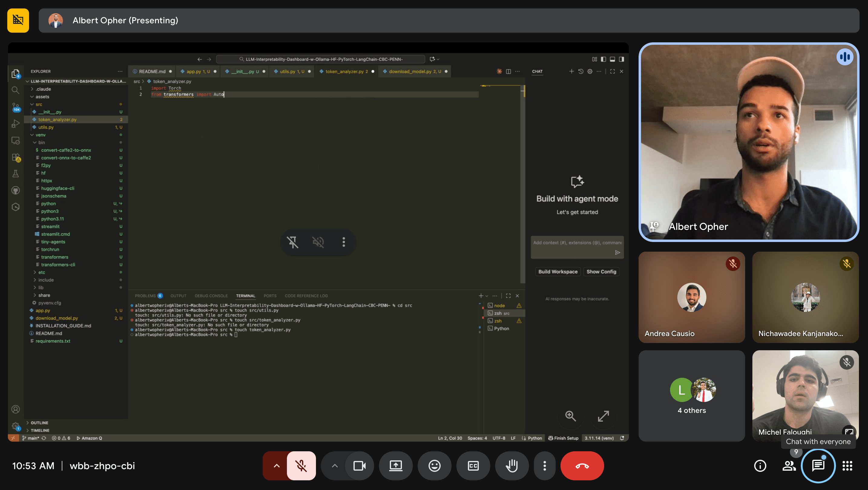Open the emoji reactions panel
Image resolution: width=868 pixels, height=490 pixels.
coord(434,466)
